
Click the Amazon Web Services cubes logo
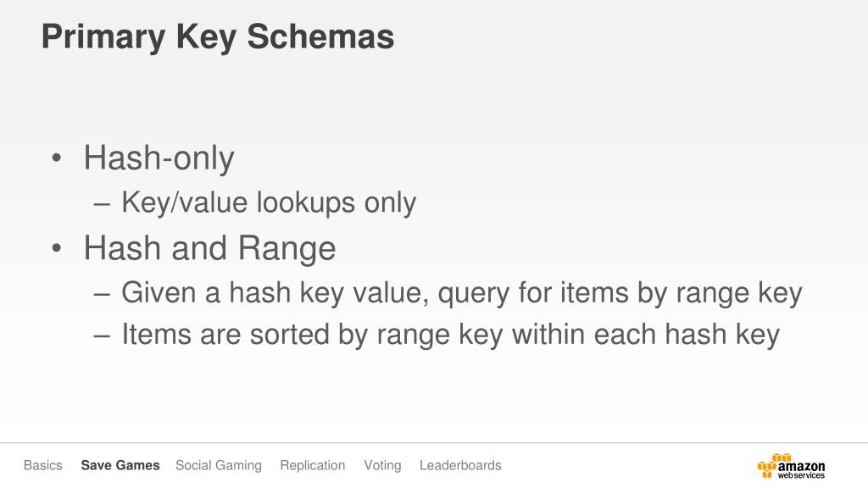774,466
